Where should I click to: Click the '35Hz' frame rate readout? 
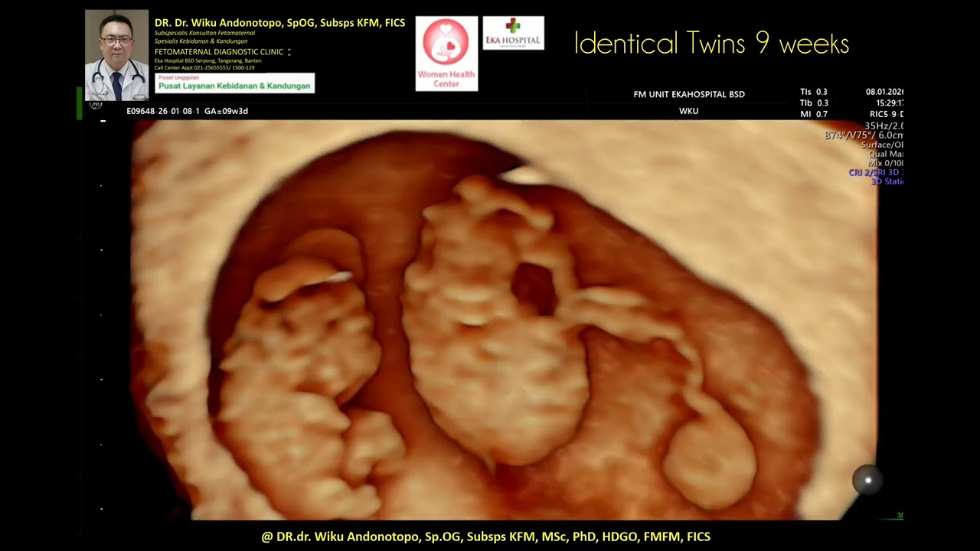click(877, 126)
